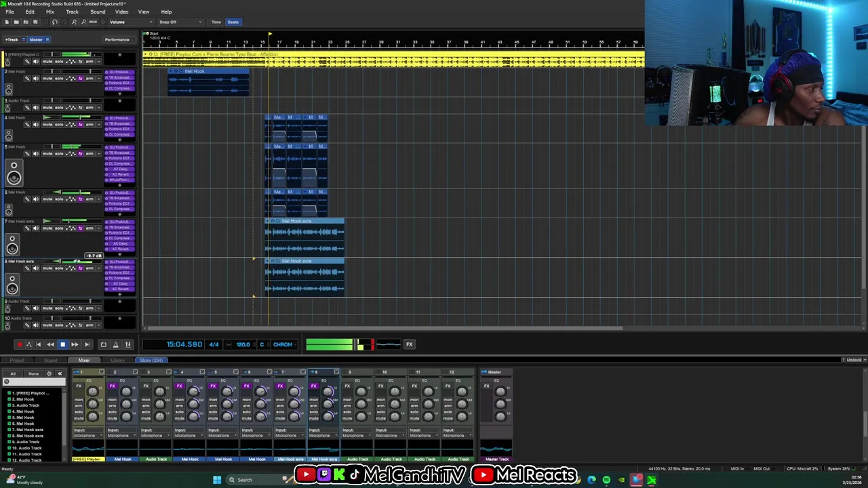
Task: Rewind to the project start
Action: [x=38, y=344]
